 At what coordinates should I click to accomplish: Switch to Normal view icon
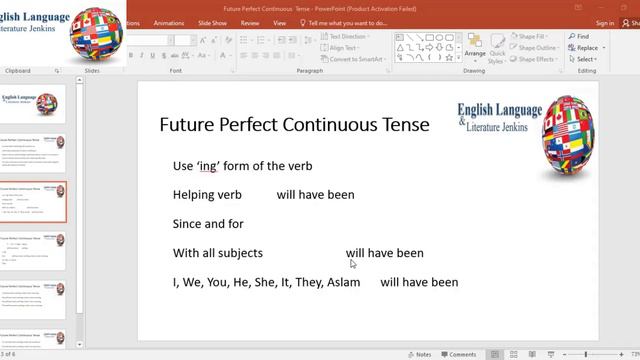(x=495, y=354)
